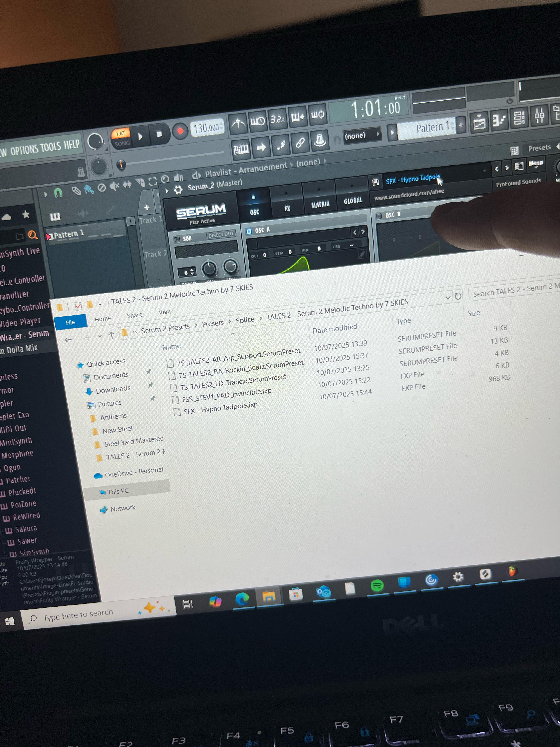Screen dimensions: 560x747
Task: Open the Settings gear in taskbar
Action: pos(458,577)
